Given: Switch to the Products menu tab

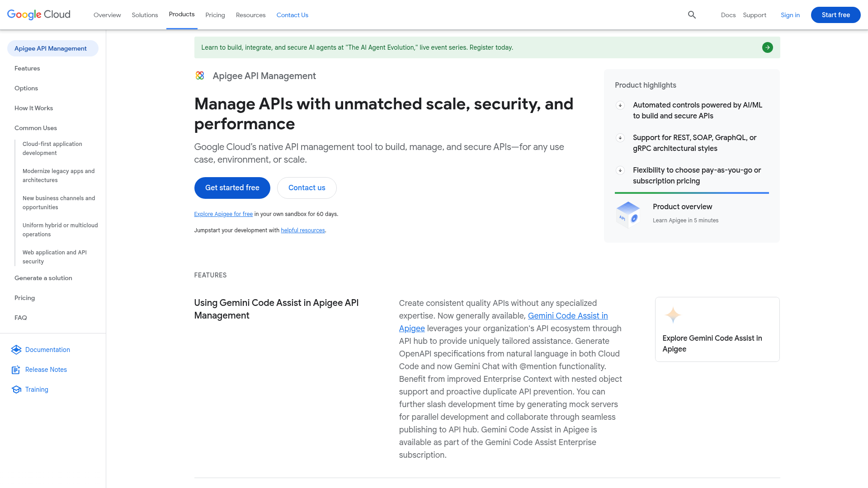Looking at the screenshot, I should [x=182, y=14].
